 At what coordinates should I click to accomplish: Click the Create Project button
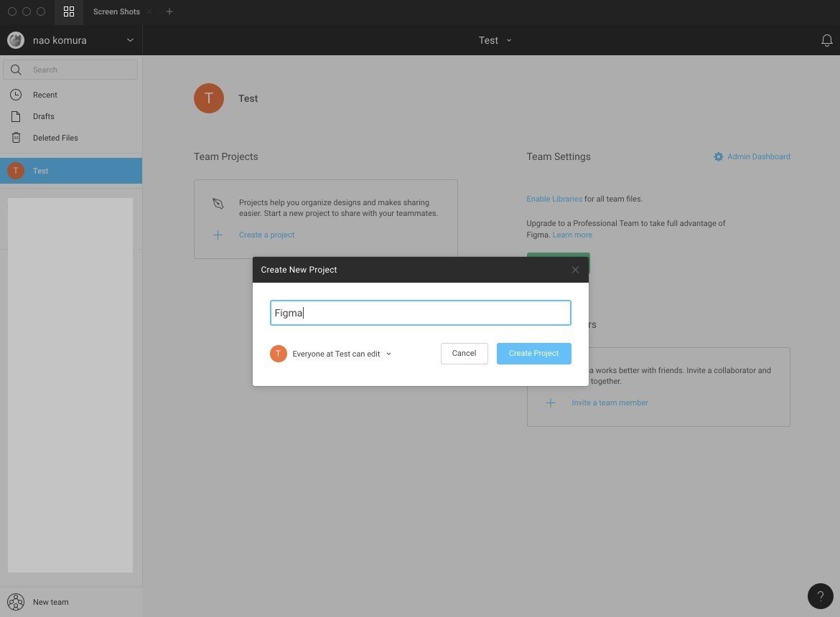(533, 353)
